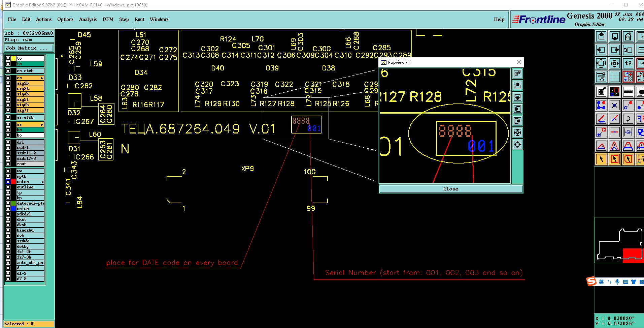Click the move point blue-to-red icon

click(628, 106)
